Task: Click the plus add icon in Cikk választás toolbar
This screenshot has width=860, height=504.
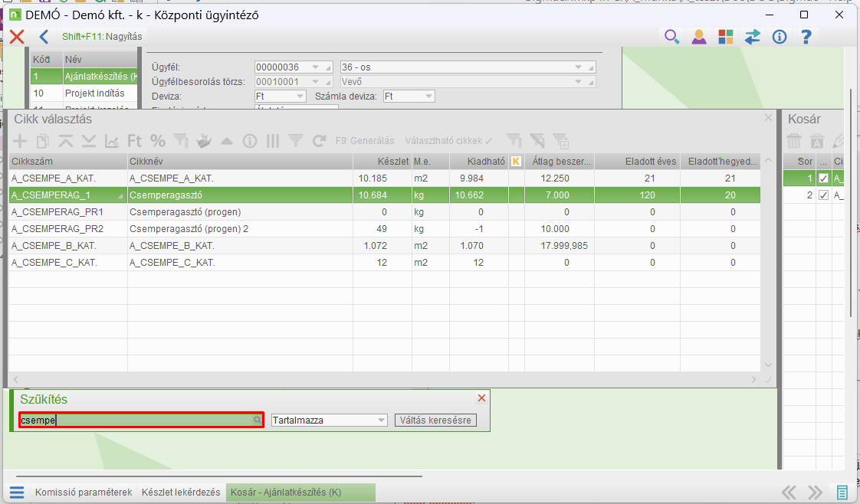Action: click(20, 141)
